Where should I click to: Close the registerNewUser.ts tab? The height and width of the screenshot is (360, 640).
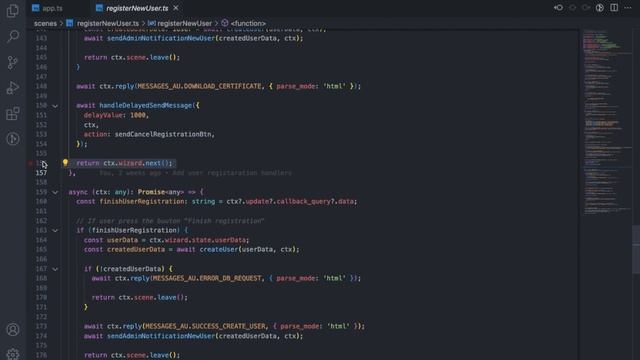[176, 8]
